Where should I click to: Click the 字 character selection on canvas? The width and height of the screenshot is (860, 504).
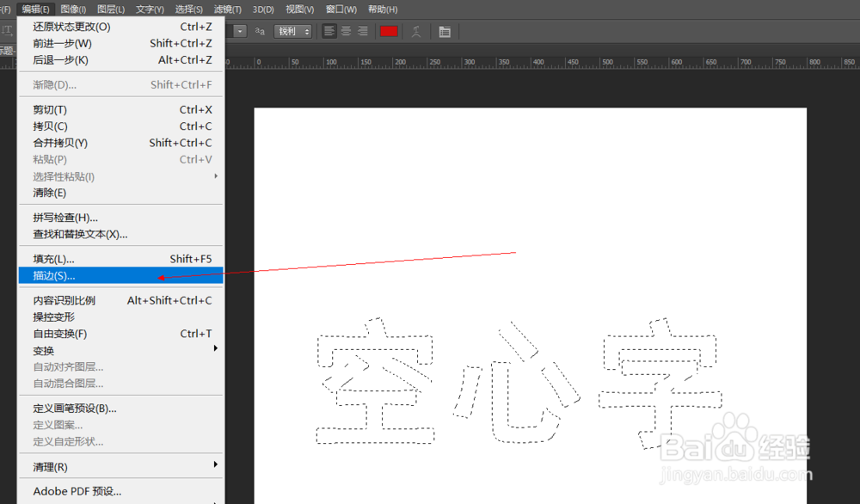tap(660, 383)
